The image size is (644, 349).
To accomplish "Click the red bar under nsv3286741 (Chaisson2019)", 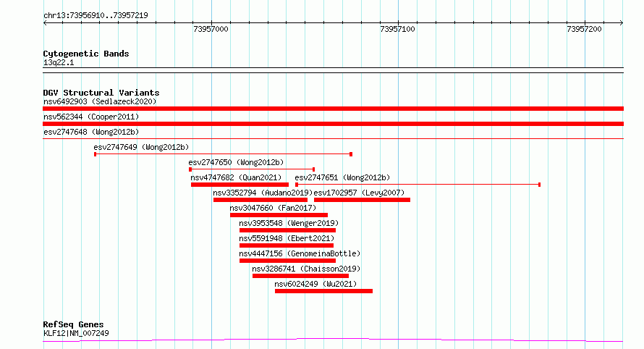I will (300, 276).
